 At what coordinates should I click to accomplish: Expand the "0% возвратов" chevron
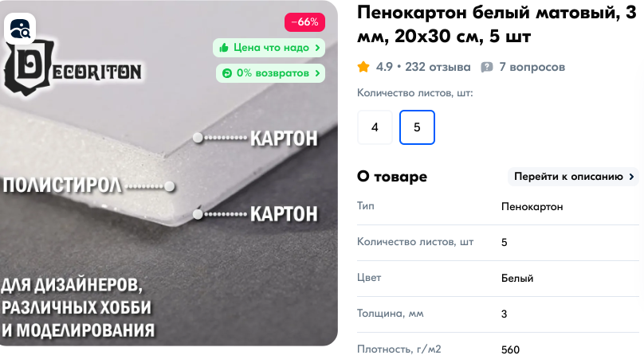pyautogui.click(x=317, y=73)
